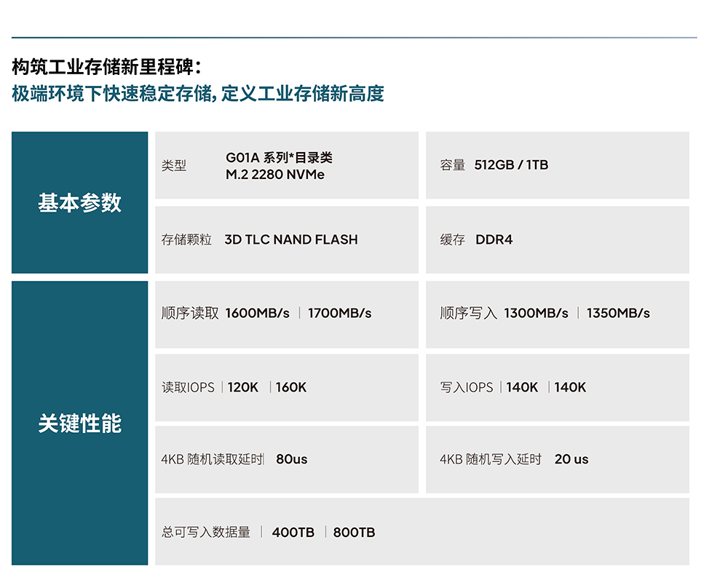
Task: Select the M.2 2280 NVMe text
Action: [x=274, y=175]
